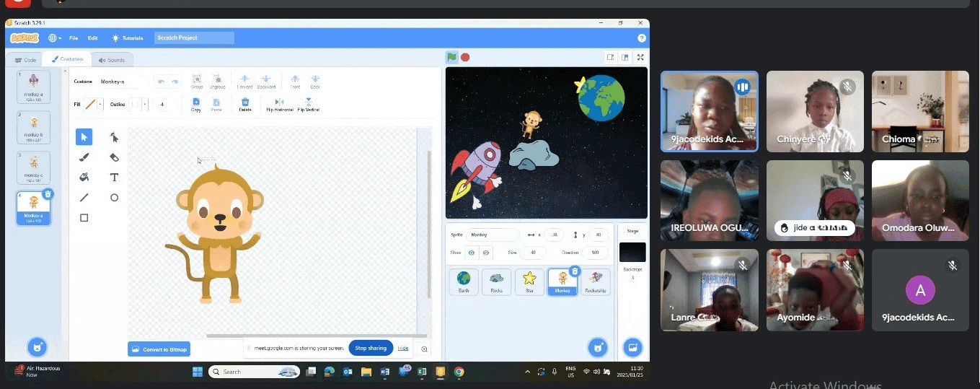This screenshot has height=389, width=980.
Task: Open the language globe dropdown
Action: point(55,38)
